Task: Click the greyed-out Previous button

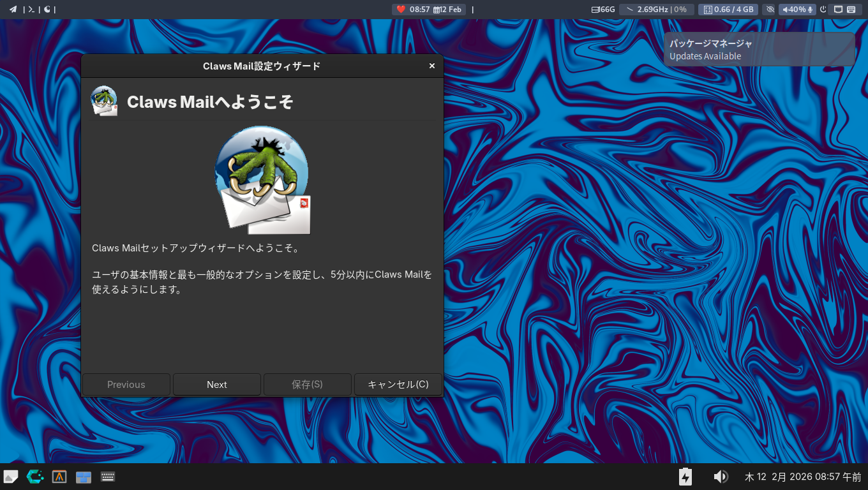Action: point(126,385)
